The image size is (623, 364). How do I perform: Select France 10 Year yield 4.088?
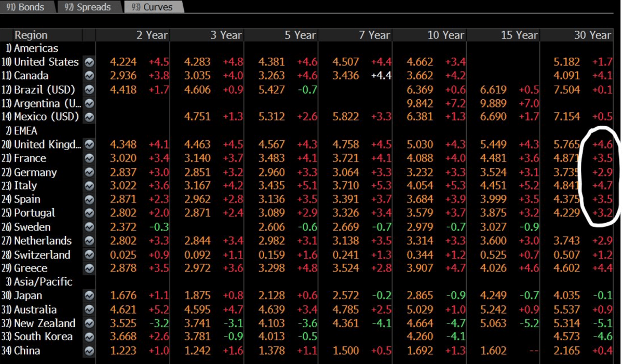point(420,158)
